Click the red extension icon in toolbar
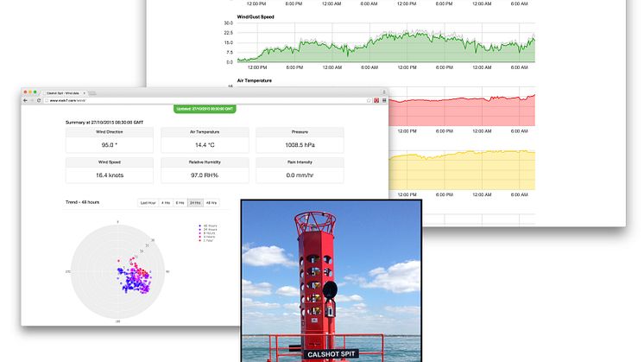This screenshot has width=644, height=362. [x=376, y=100]
